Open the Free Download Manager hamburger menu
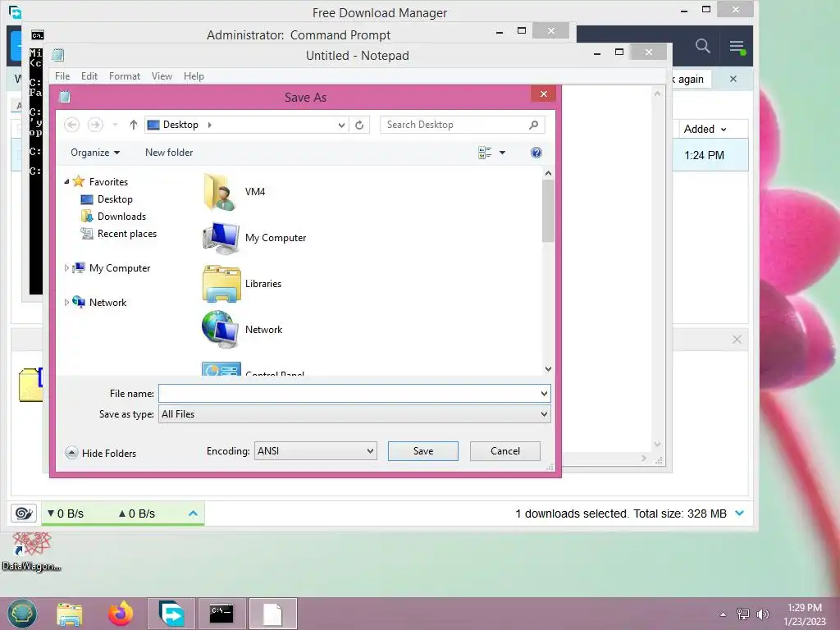The width and height of the screenshot is (840, 630). click(x=737, y=47)
